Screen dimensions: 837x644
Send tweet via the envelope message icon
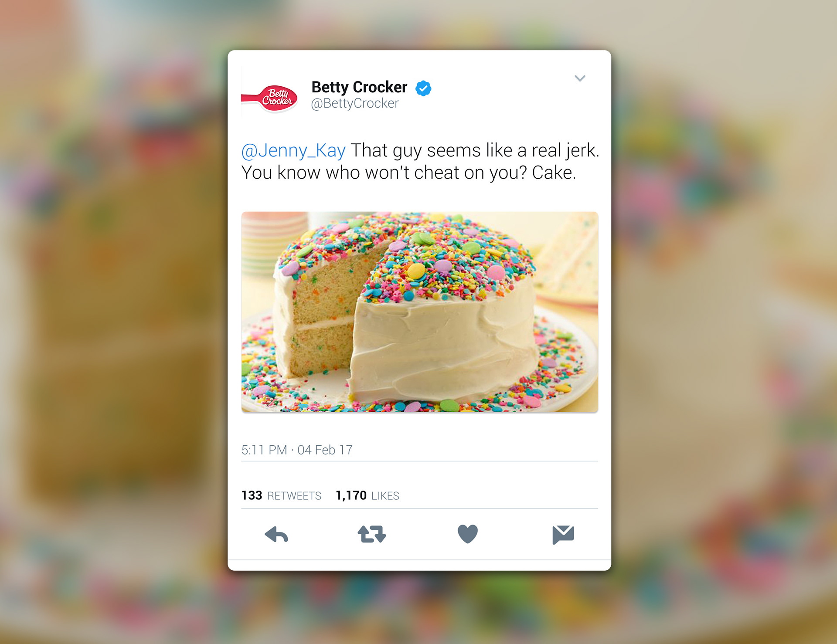pos(563,535)
